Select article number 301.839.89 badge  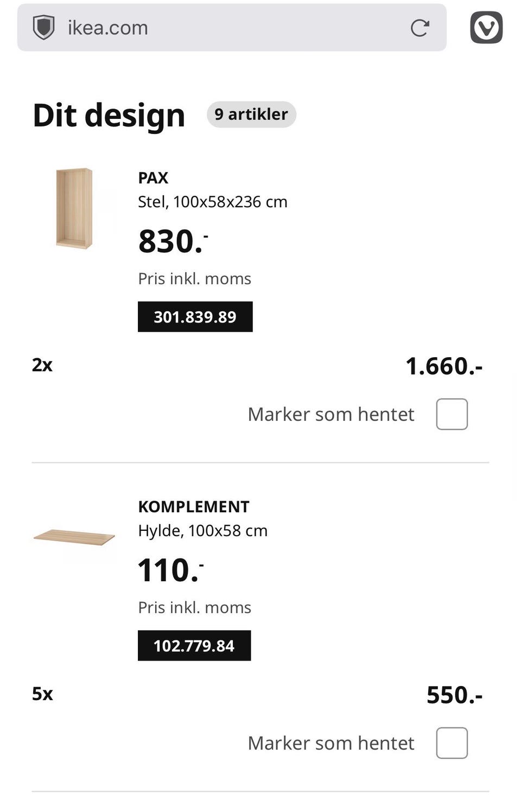pos(195,317)
